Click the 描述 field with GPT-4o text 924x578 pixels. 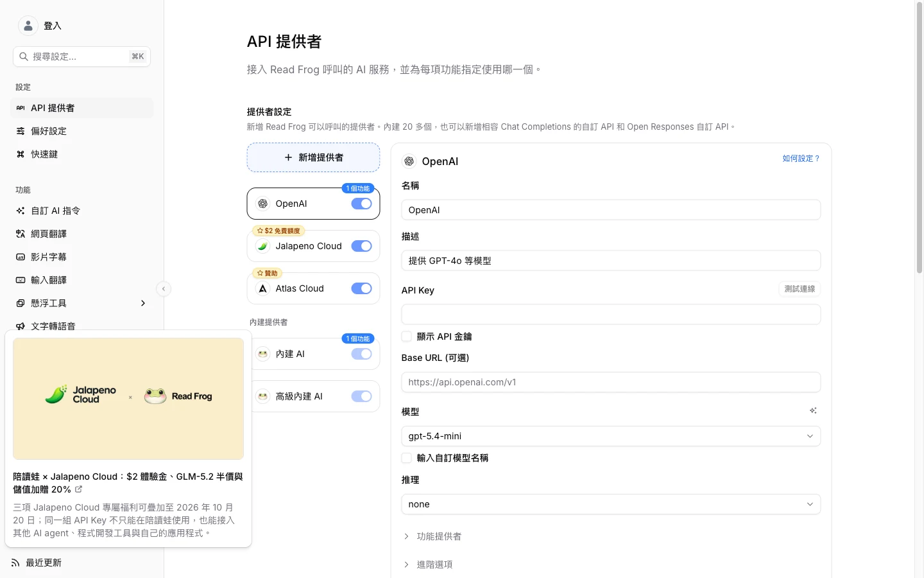(x=611, y=261)
